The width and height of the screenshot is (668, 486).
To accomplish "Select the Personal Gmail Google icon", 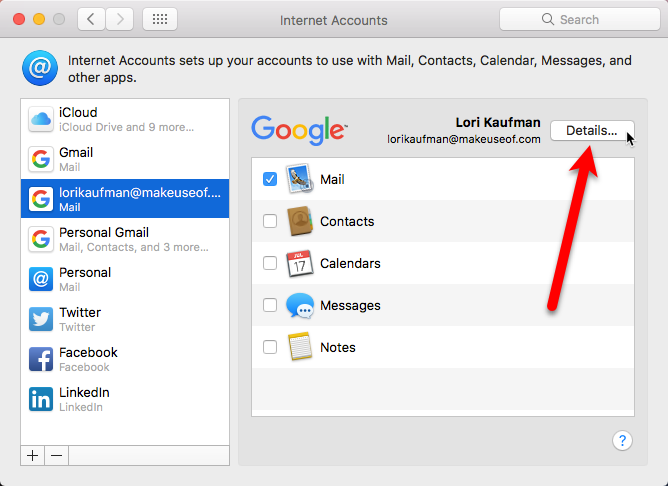I will (41, 239).
